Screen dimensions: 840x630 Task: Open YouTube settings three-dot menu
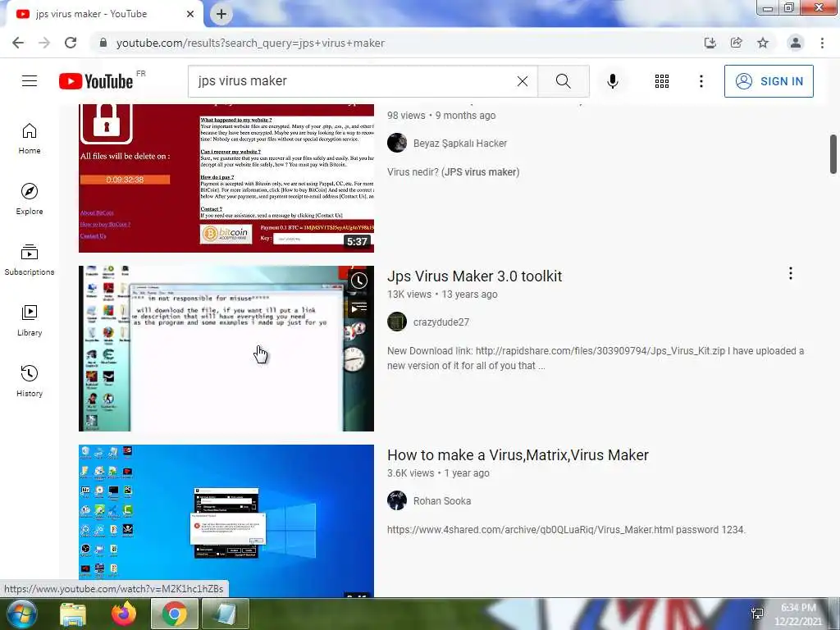(701, 81)
